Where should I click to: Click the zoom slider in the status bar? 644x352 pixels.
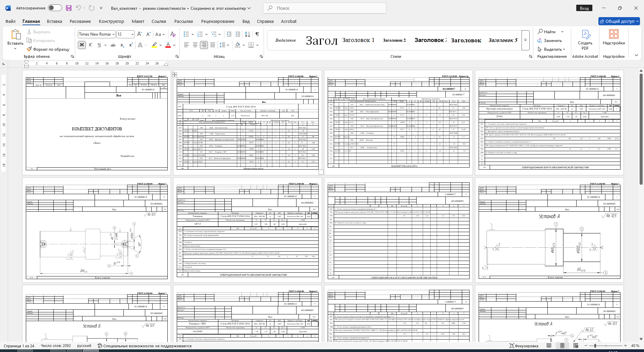pos(605,346)
